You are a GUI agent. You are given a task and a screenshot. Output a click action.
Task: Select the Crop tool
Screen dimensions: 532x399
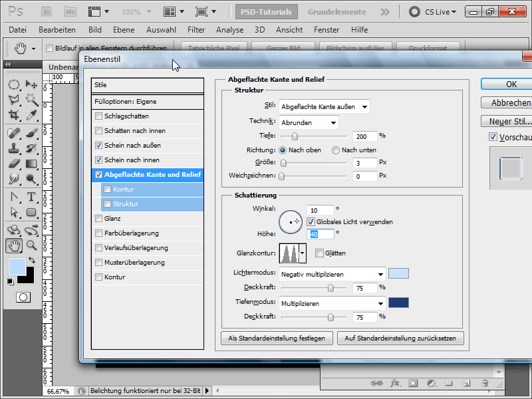(14, 115)
